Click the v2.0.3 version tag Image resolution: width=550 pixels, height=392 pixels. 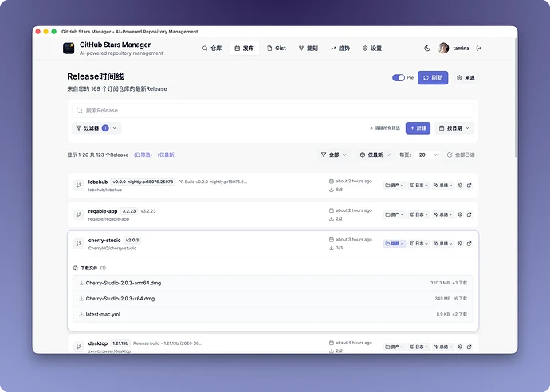[x=132, y=240]
